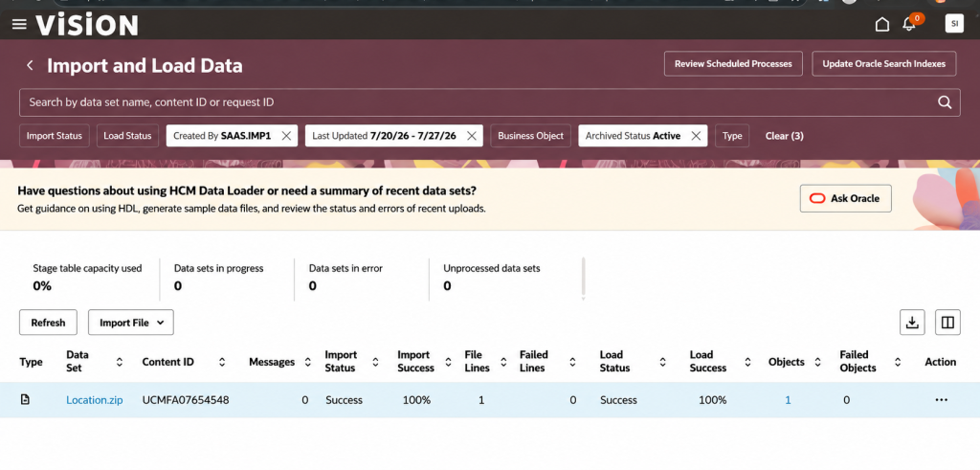
Task: Click the back arrow beside Import and Load Data
Action: pos(30,65)
